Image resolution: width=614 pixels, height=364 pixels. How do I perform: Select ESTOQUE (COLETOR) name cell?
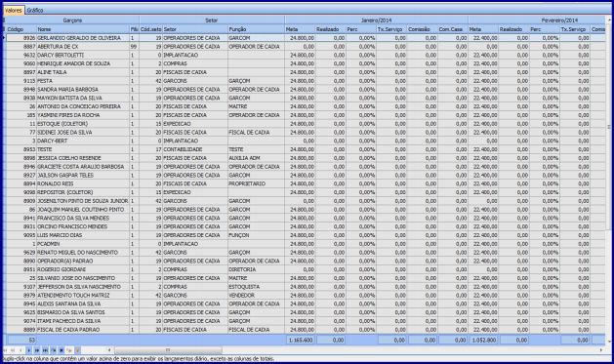[83, 124]
